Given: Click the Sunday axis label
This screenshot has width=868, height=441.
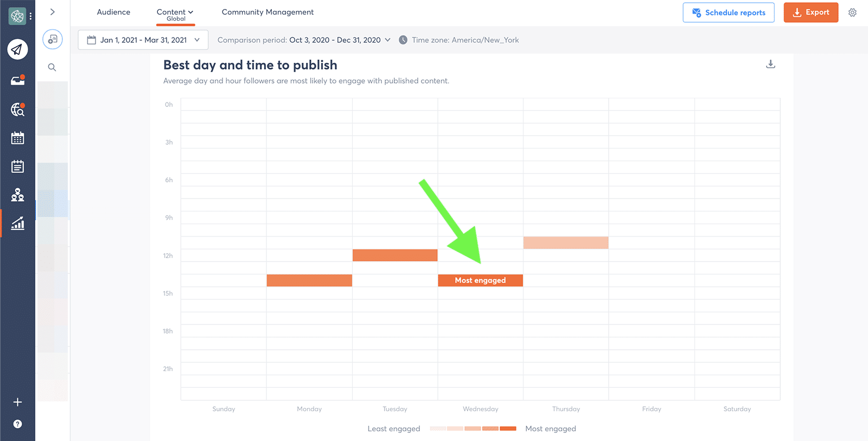Looking at the screenshot, I should [x=224, y=409].
